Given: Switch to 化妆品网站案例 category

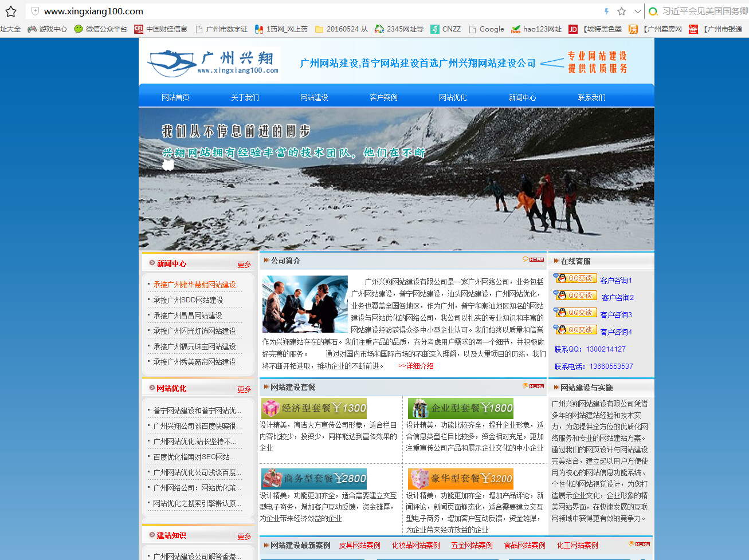Looking at the screenshot, I should 416,545.
